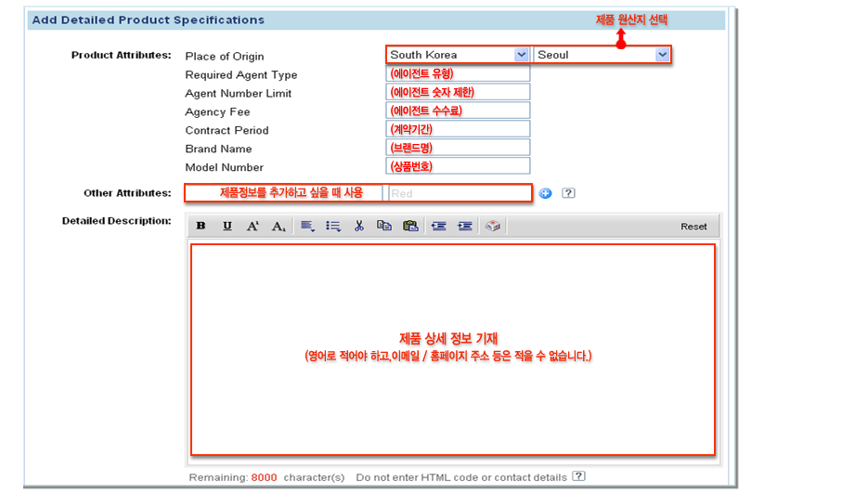
Task: Click inside the Detailed Description text area
Action: tap(453, 350)
